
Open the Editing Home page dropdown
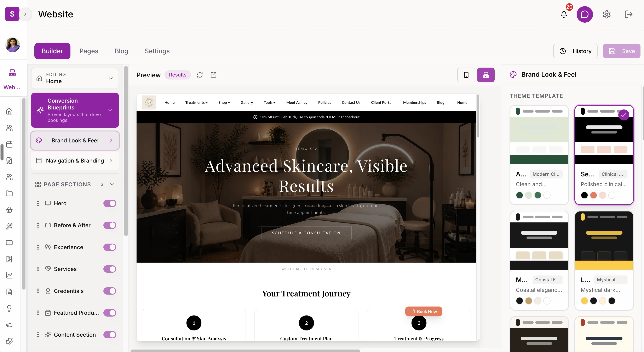[75, 78]
